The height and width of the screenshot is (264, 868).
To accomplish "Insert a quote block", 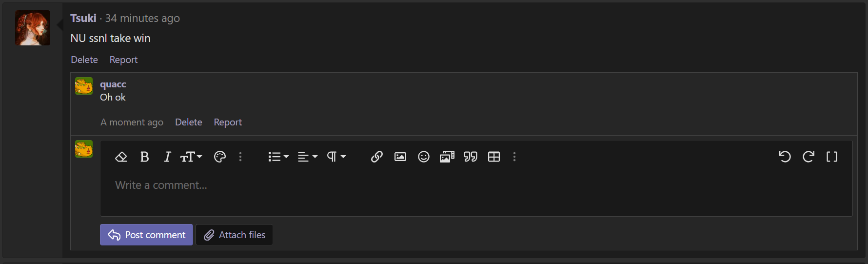I will 471,157.
